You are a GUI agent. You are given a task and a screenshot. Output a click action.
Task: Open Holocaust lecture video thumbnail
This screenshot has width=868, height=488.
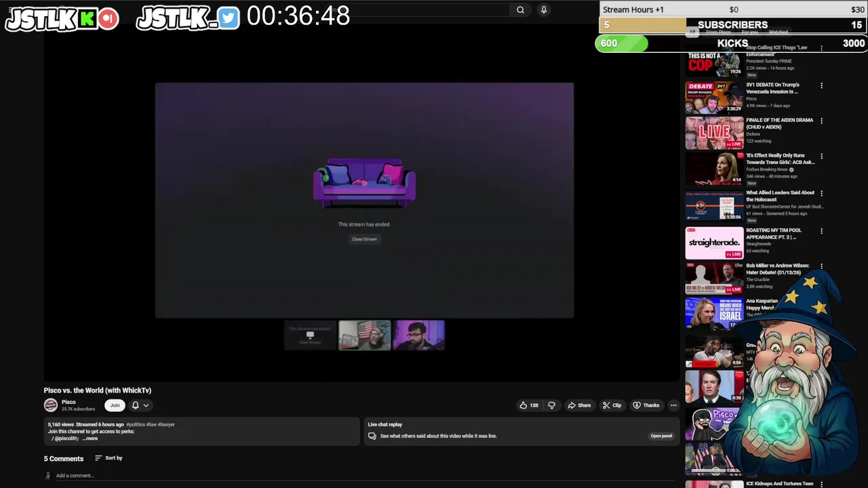point(714,205)
